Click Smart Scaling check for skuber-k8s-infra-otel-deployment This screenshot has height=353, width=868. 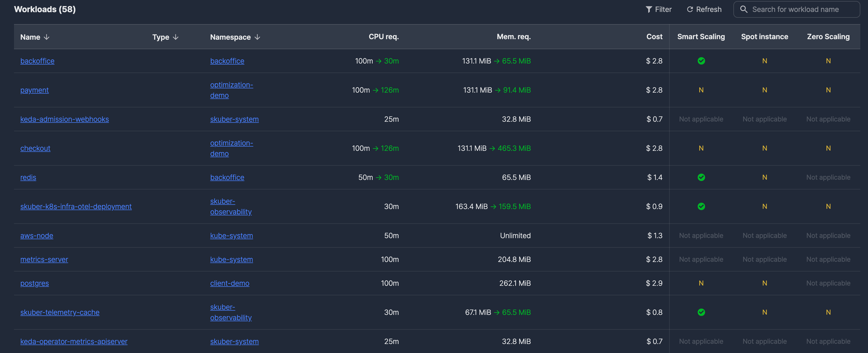[701, 206]
